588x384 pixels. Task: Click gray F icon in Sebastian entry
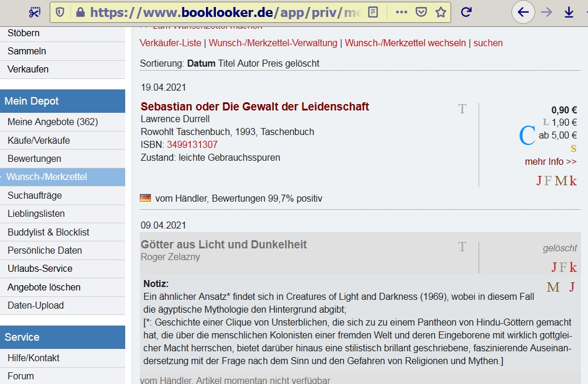548,181
